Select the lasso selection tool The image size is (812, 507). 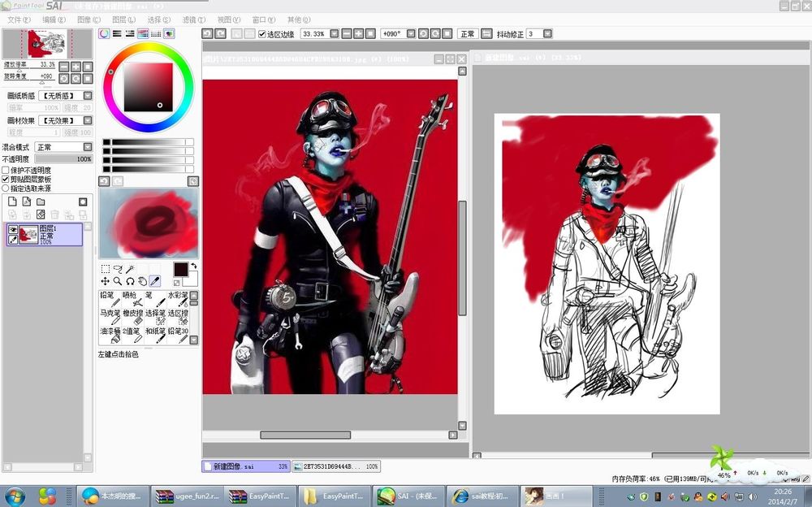point(118,269)
